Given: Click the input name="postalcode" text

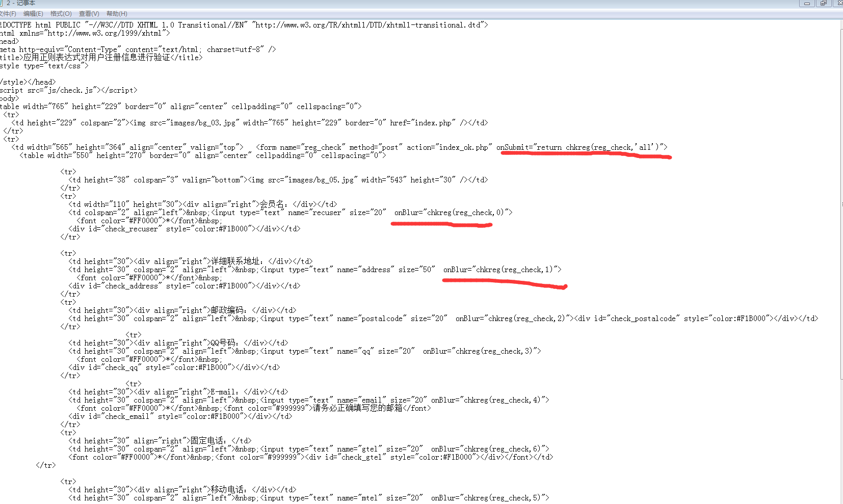Looking at the screenshot, I should point(354,319).
